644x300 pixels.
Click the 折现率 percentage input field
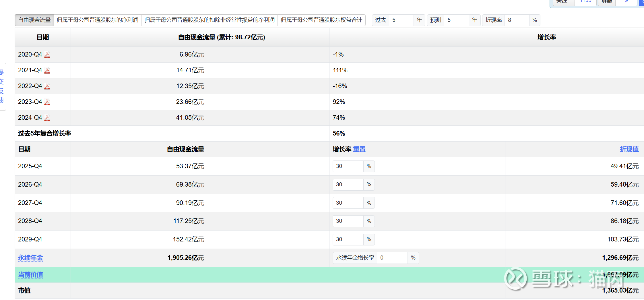click(x=517, y=20)
